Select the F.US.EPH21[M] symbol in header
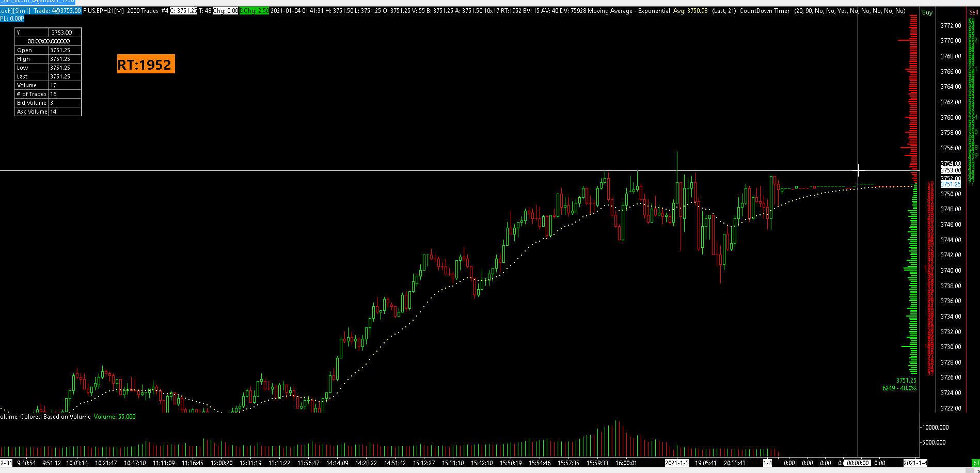 click(103, 11)
